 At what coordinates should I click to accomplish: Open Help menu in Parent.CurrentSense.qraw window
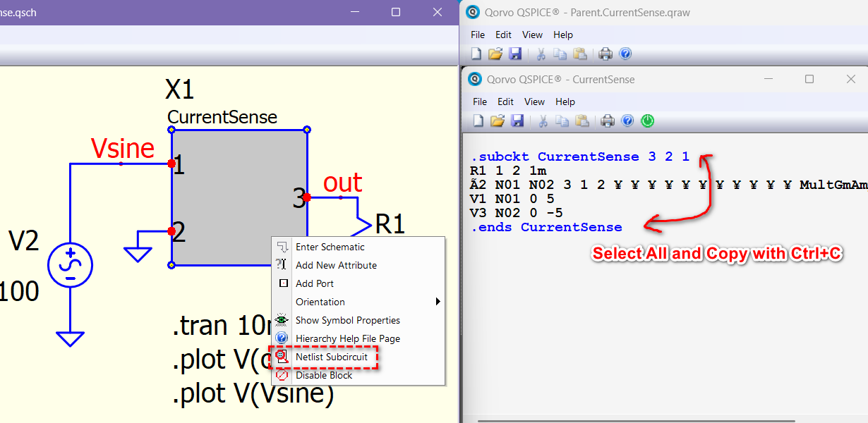tap(563, 35)
